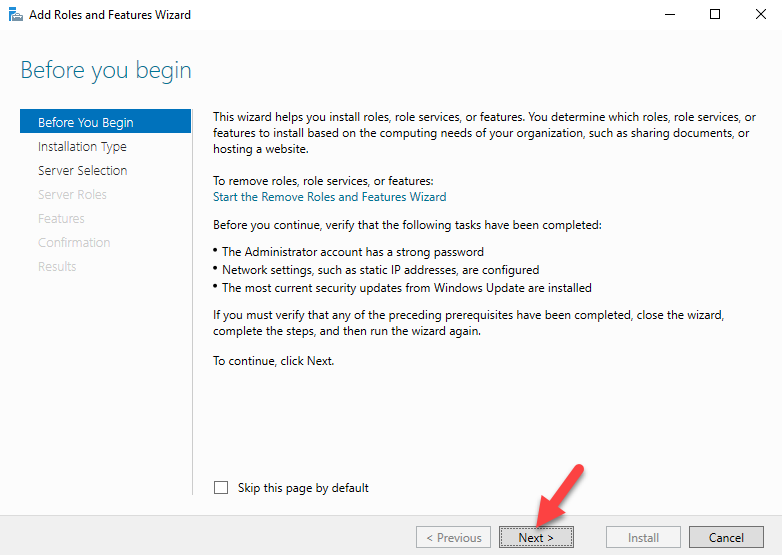Maximize the wizard window

pyautogui.click(x=715, y=14)
